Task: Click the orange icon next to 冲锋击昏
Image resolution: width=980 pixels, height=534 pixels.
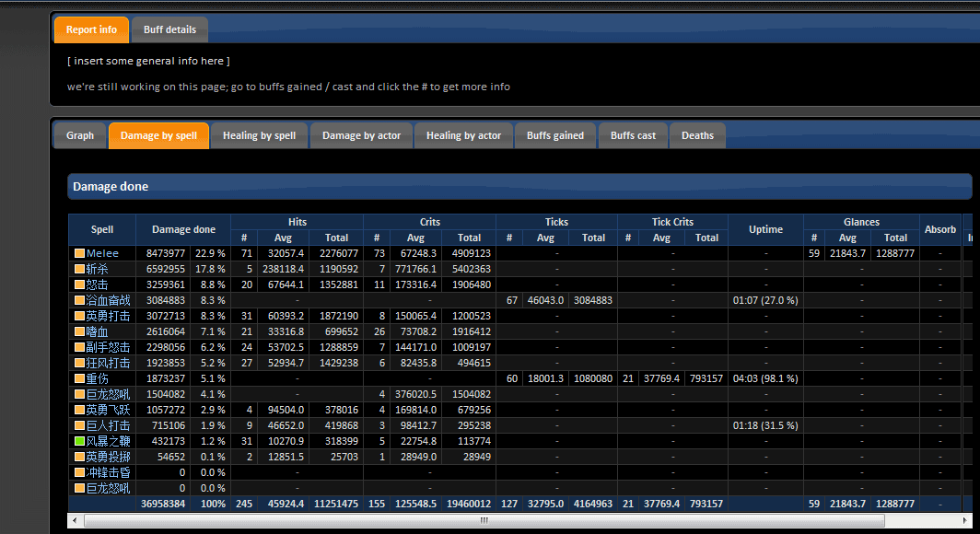Action: click(x=79, y=472)
